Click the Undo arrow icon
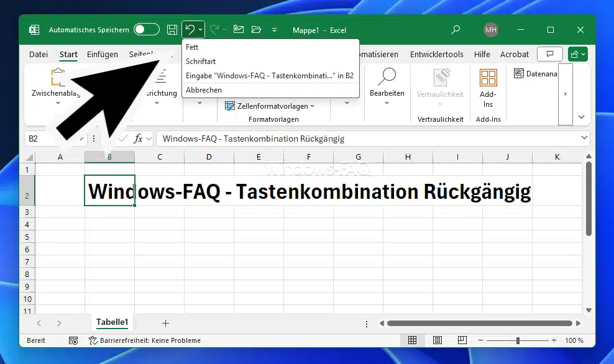The height and width of the screenshot is (364, 614). [x=190, y=30]
